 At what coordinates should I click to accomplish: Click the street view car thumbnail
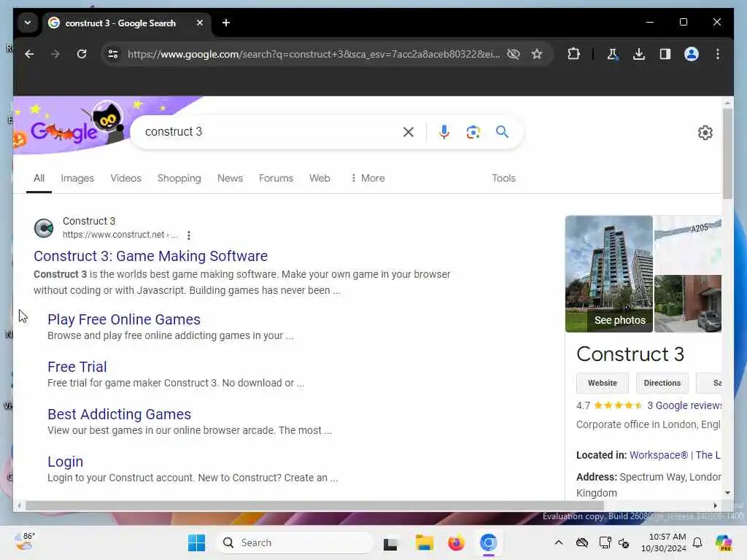[687, 304]
